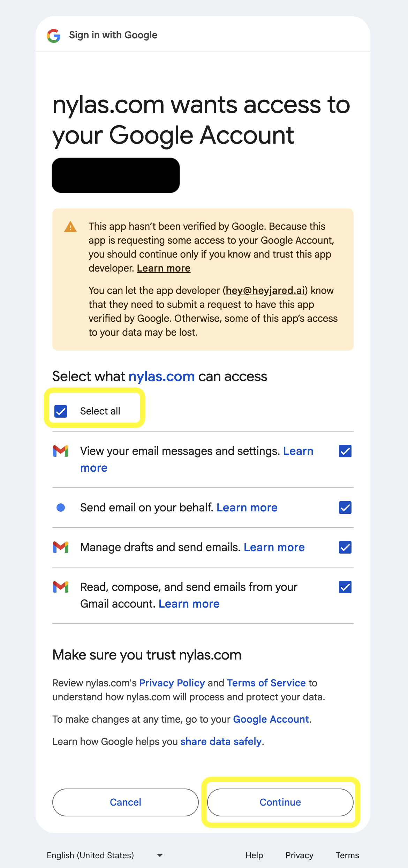Image resolution: width=408 pixels, height=868 pixels.
Task: Click Gmail icon beside Read, compose, and send
Action: pyautogui.click(x=61, y=587)
